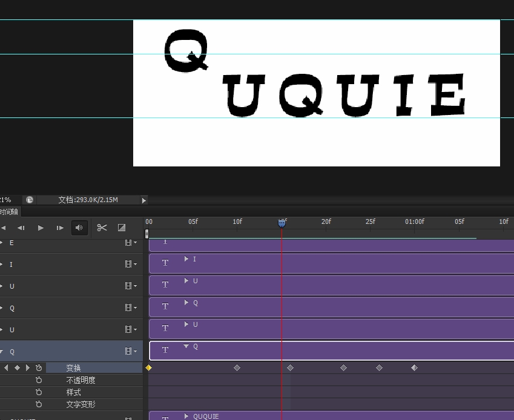Viewport: 514px width, 420px height.
Task: Select the 变换 property label
Action: coord(73,368)
